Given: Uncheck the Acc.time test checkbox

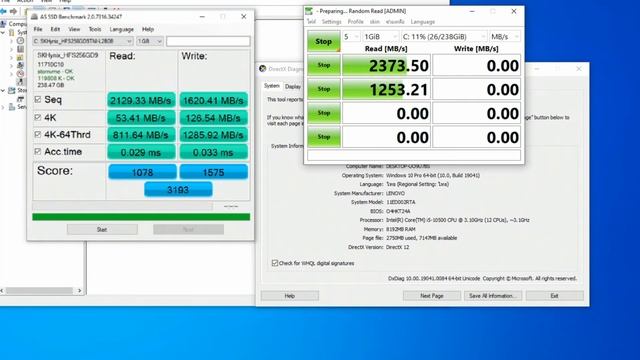Looking at the screenshot, I should click(x=38, y=151).
